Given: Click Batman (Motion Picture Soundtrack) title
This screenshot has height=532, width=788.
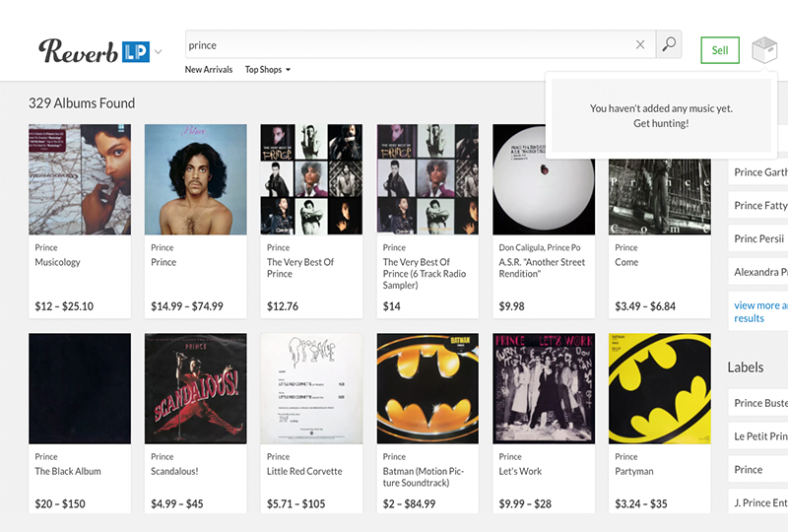Looking at the screenshot, I should point(424,477).
